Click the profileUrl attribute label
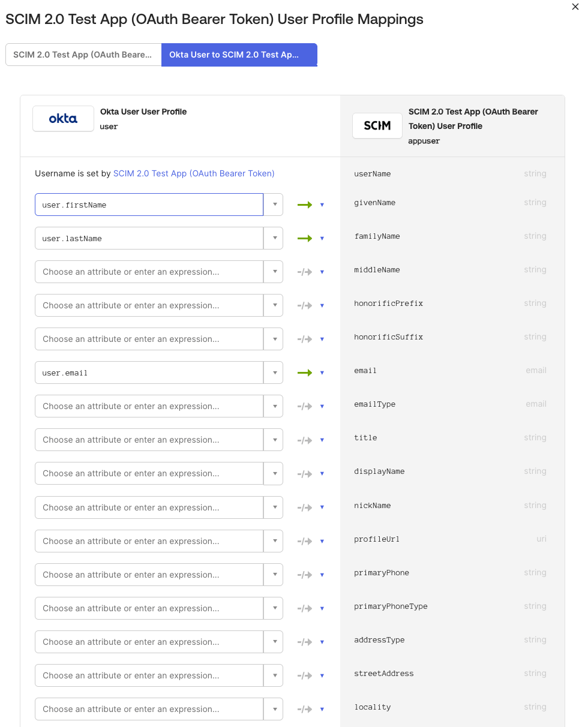Image resolution: width=588 pixels, height=727 pixels. (377, 539)
